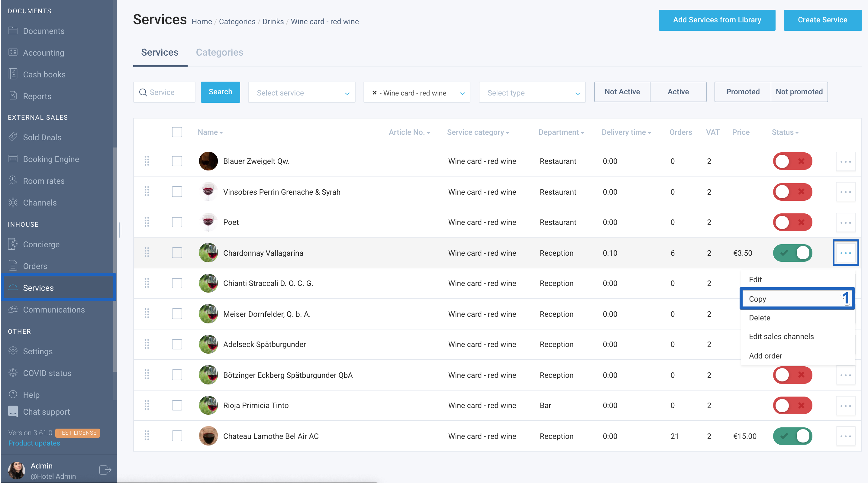Launch Chat support
This screenshot has width=868, height=483.
pos(47,412)
